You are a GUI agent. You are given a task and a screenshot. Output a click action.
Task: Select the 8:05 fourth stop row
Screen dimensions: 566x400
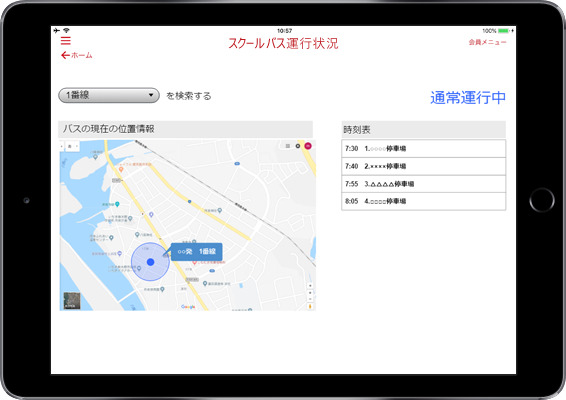423,201
